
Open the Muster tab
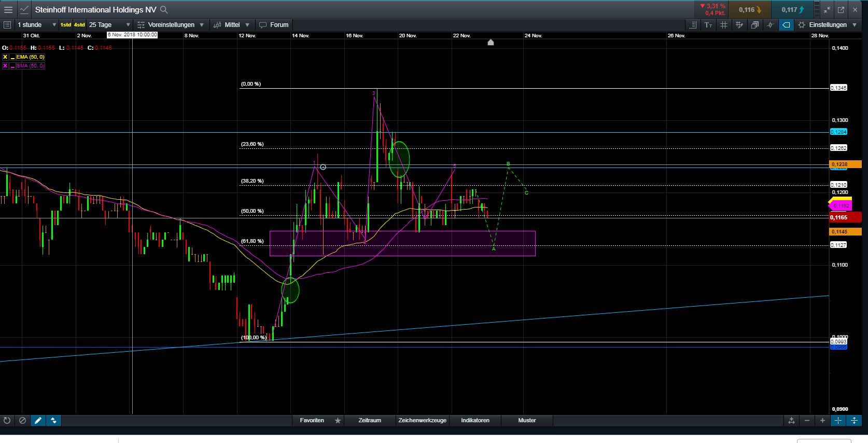pos(527,421)
